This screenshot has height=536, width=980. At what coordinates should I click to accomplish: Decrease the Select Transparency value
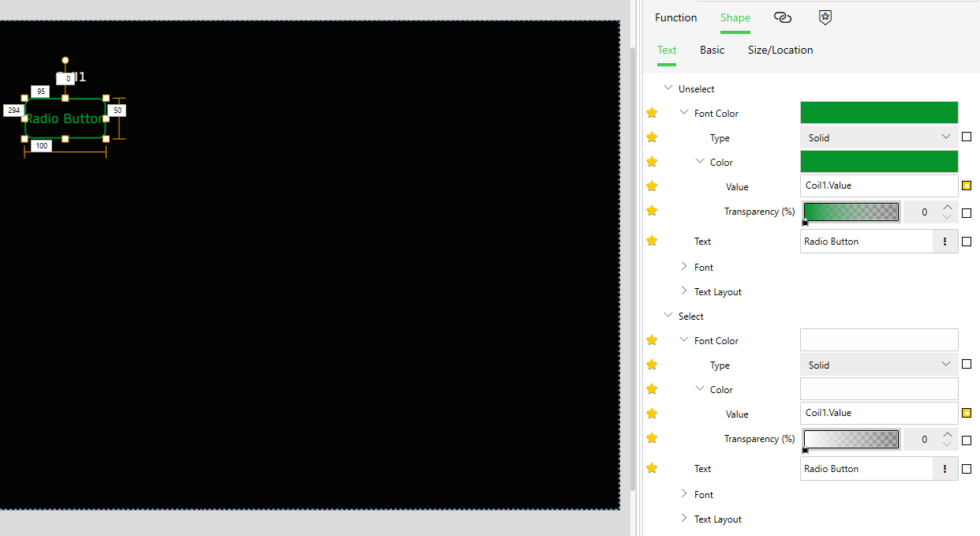948,444
